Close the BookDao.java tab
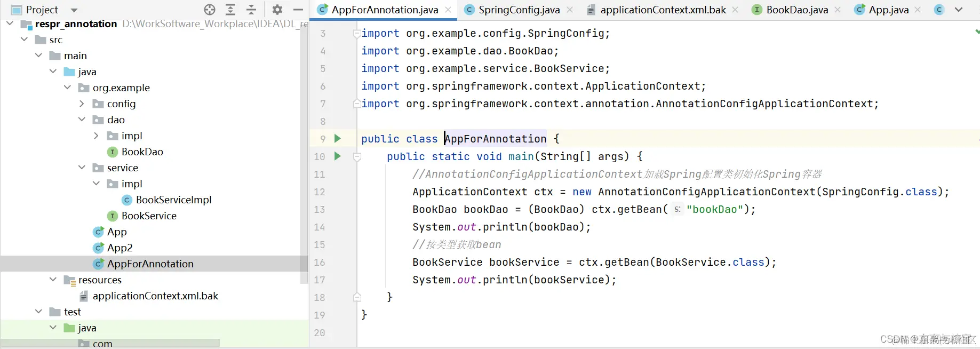This screenshot has height=349, width=980. (838, 10)
